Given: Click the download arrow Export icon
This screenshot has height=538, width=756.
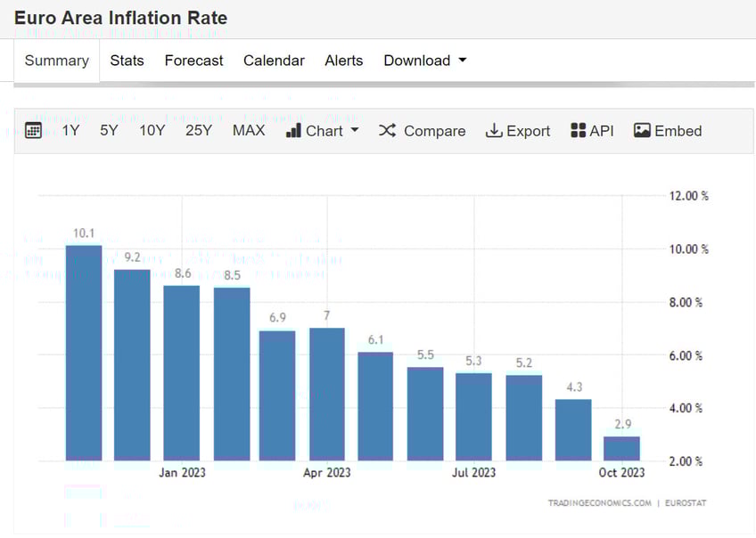Looking at the screenshot, I should [x=494, y=131].
